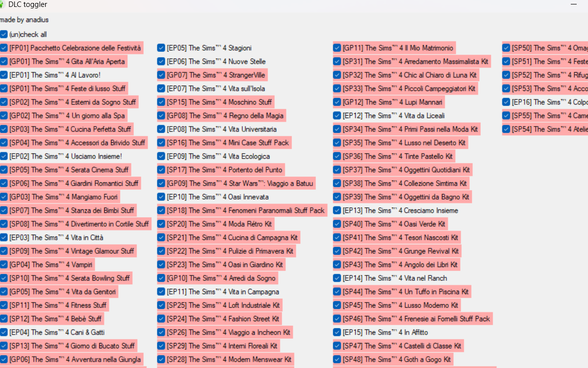588x368 pixels.
Task: Toggle SP06 Giardini Romantici Stuff
Action: coord(4,183)
